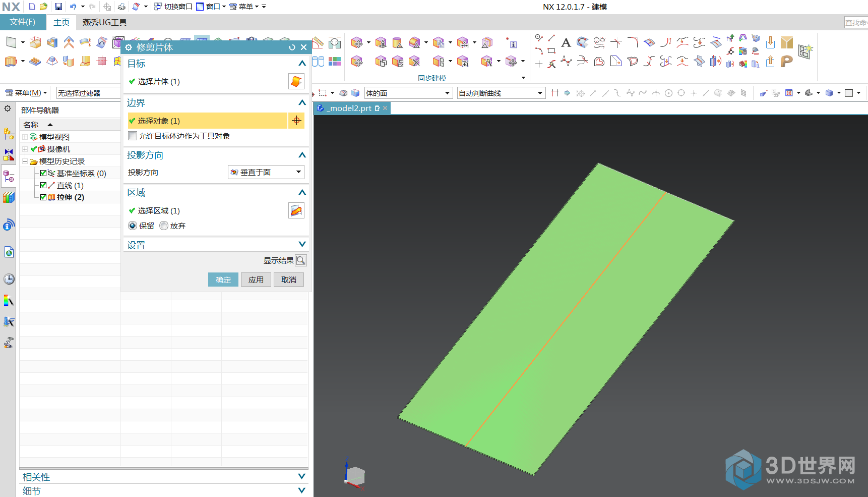Viewport: 868px width, 497px height.
Task: Toggle the 直线 (1) checkbox
Action: point(43,185)
